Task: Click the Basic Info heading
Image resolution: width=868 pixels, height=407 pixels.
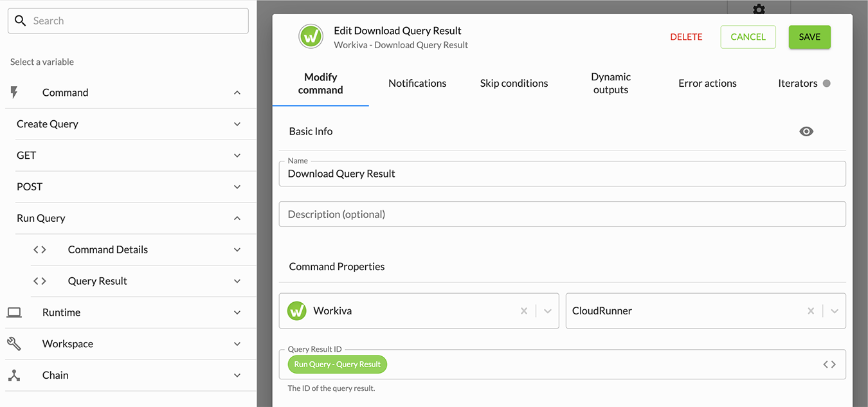Action: tap(311, 131)
